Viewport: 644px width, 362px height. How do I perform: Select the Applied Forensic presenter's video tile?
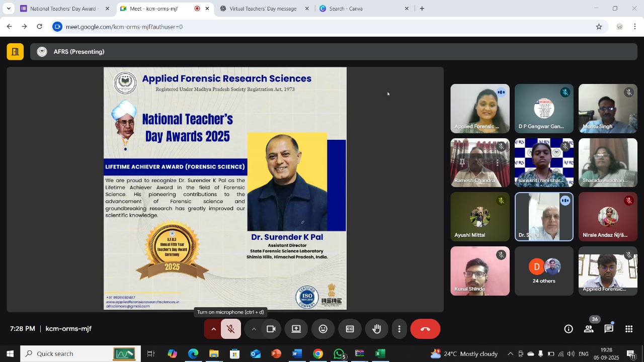(x=480, y=109)
